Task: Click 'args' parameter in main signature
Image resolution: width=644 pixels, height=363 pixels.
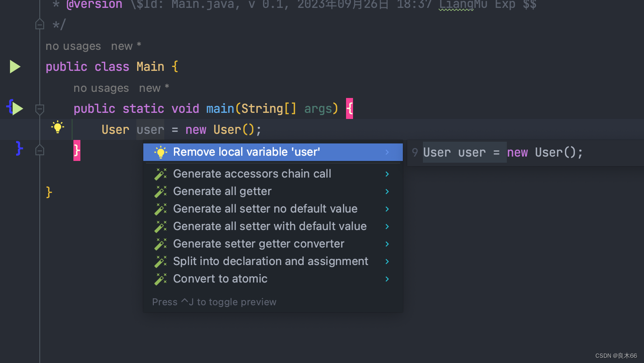Action: [x=318, y=109]
